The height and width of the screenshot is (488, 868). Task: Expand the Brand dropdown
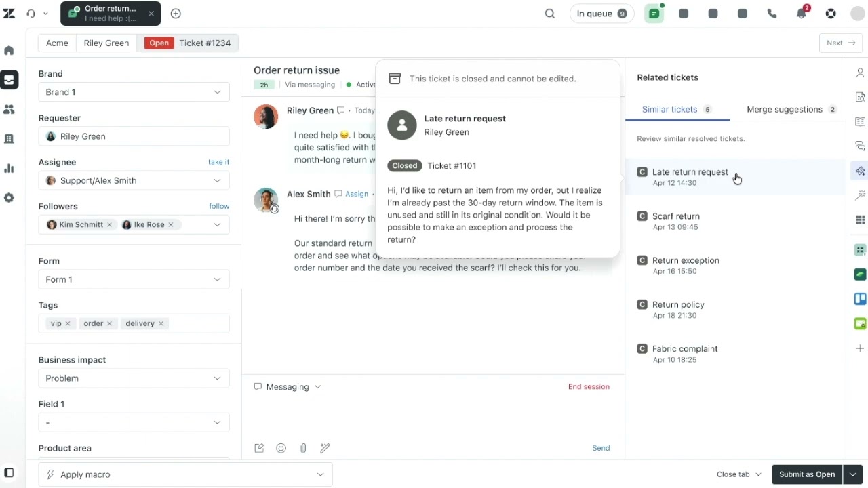point(134,92)
